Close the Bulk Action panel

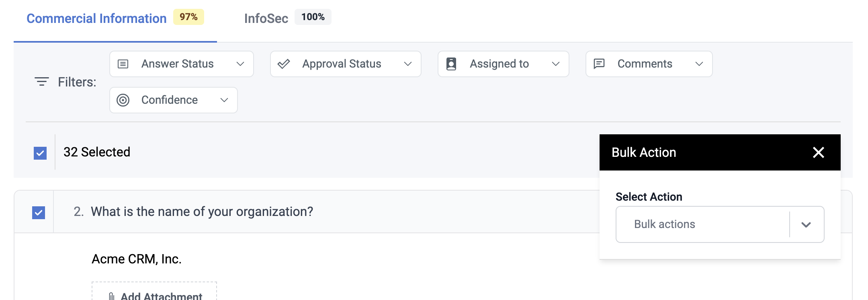click(818, 152)
